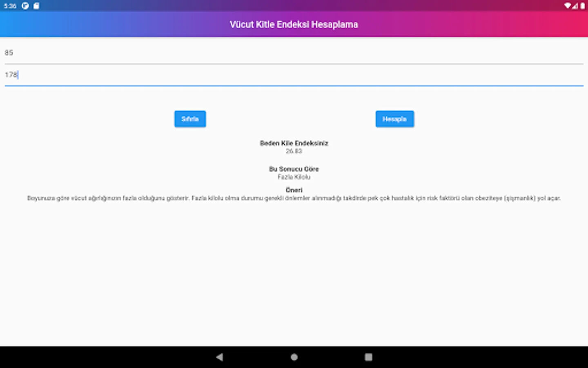This screenshot has width=588, height=368.
Task: Tap the Android back navigation button
Action: coord(220,357)
